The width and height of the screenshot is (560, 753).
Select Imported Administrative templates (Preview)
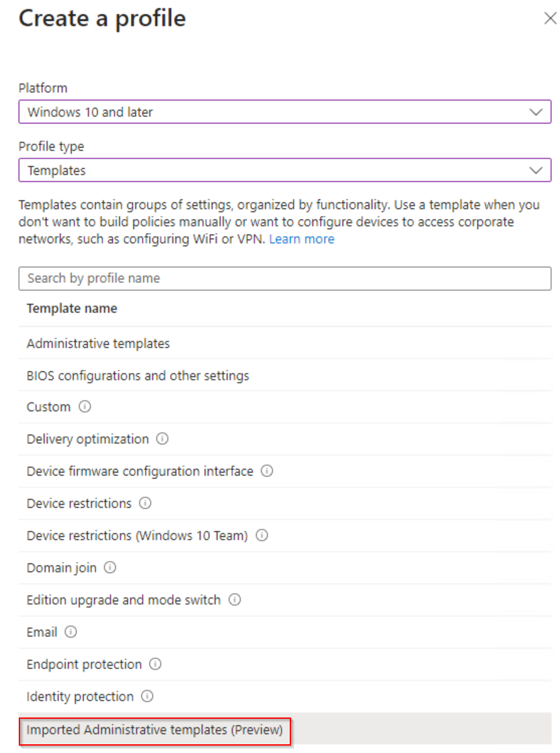285,730
